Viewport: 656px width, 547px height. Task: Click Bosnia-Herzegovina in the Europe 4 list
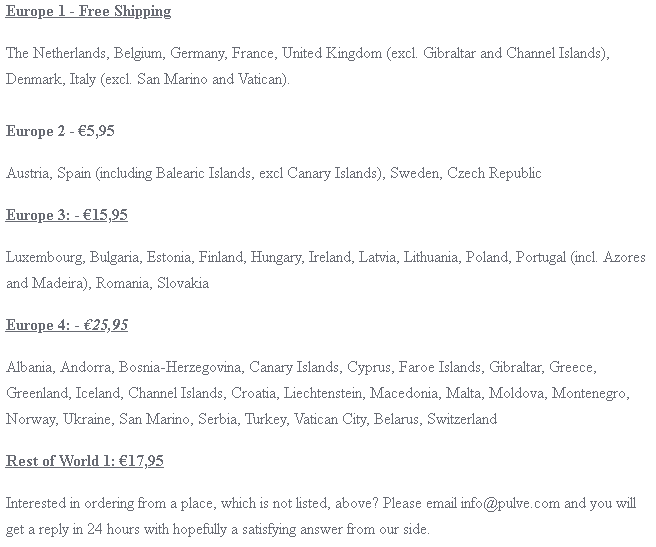(x=180, y=367)
